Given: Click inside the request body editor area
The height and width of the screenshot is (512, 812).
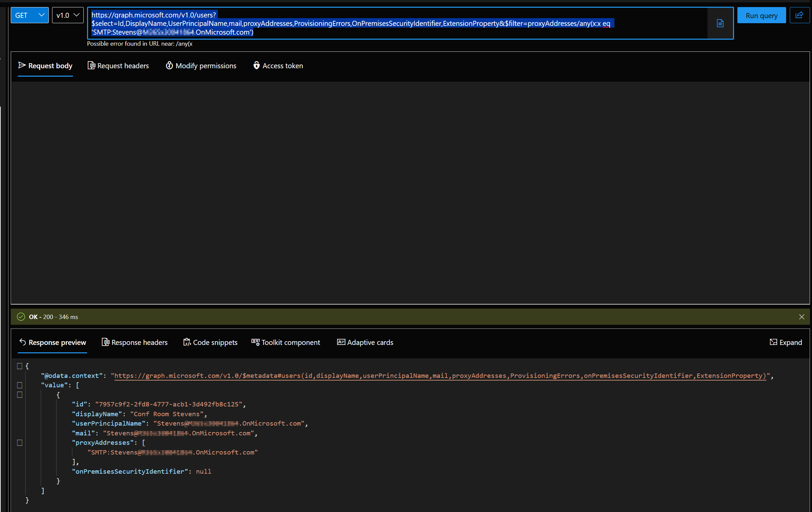Looking at the screenshot, I should (x=410, y=193).
